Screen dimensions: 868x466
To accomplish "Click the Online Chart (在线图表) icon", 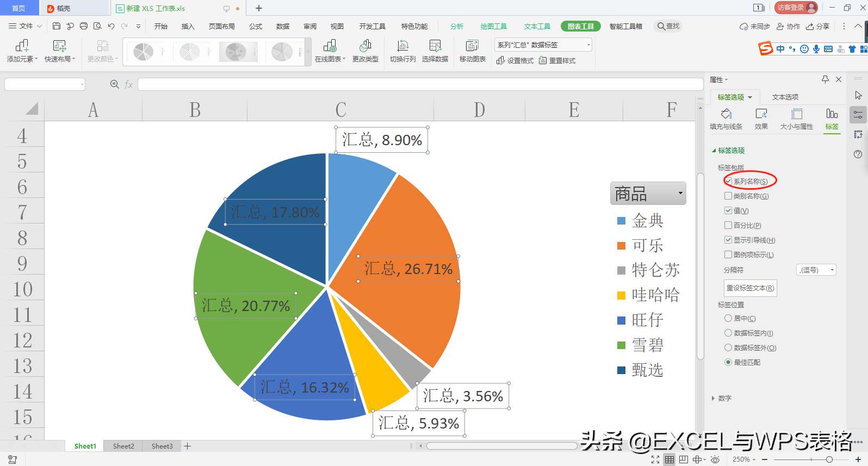I will pyautogui.click(x=330, y=46).
